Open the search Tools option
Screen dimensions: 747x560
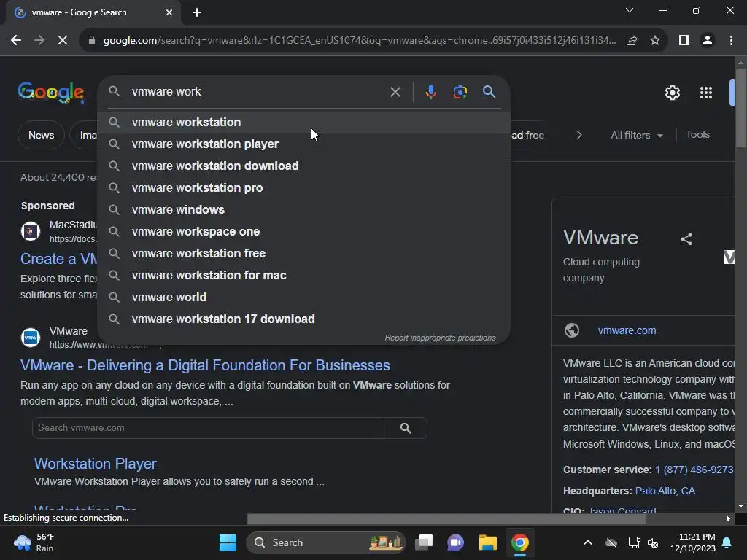697,135
